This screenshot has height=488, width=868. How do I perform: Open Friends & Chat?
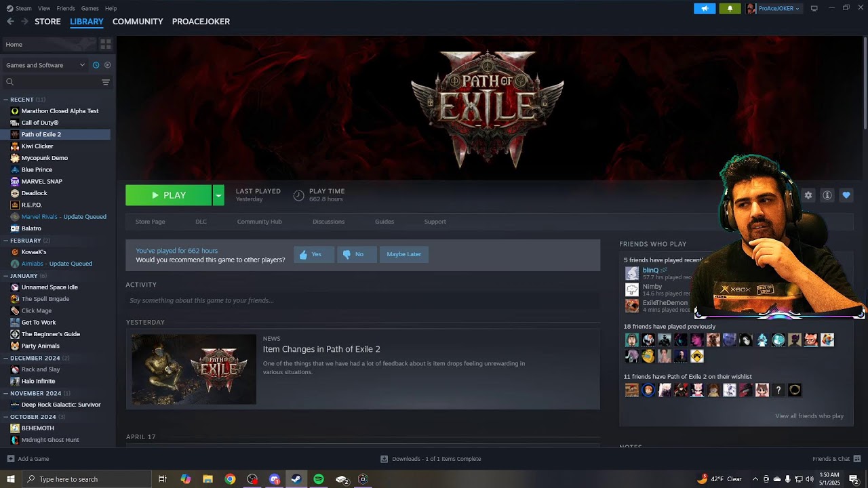point(837,459)
